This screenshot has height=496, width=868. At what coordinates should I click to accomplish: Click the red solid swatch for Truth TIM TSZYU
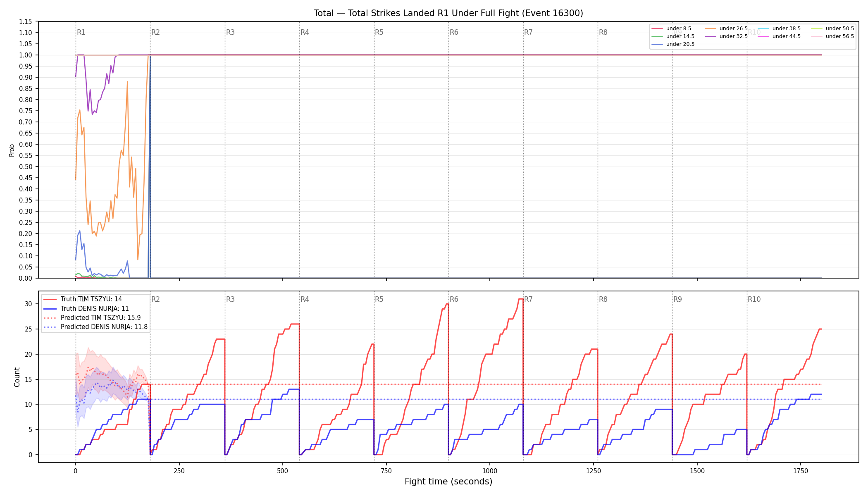pyautogui.click(x=50, y=299)
